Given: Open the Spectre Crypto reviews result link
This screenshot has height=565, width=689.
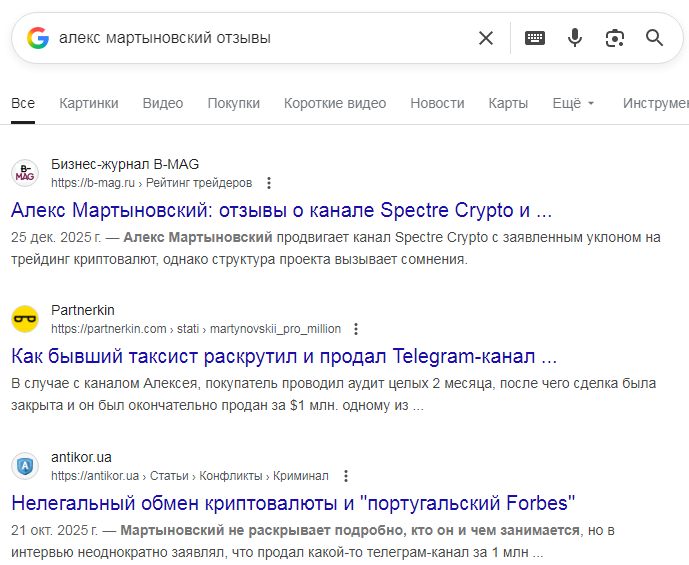Looking at the screenshot, I should click(x=281, y=211).
